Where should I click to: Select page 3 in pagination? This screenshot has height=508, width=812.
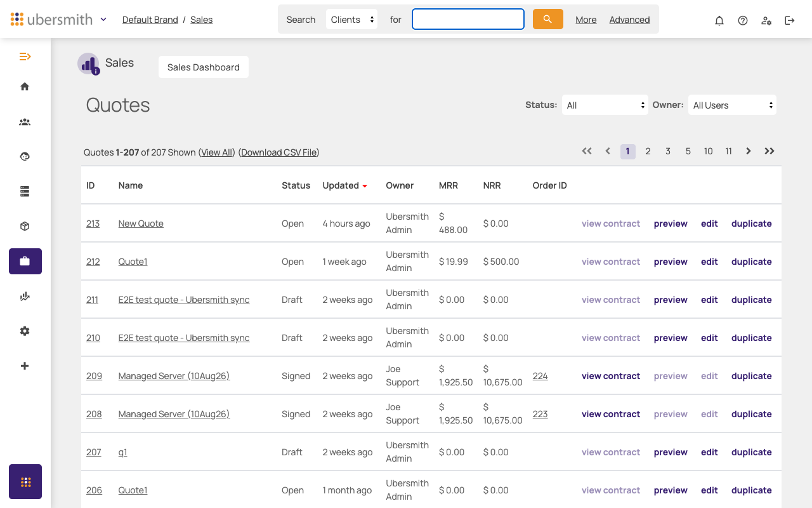click(668, 151)
